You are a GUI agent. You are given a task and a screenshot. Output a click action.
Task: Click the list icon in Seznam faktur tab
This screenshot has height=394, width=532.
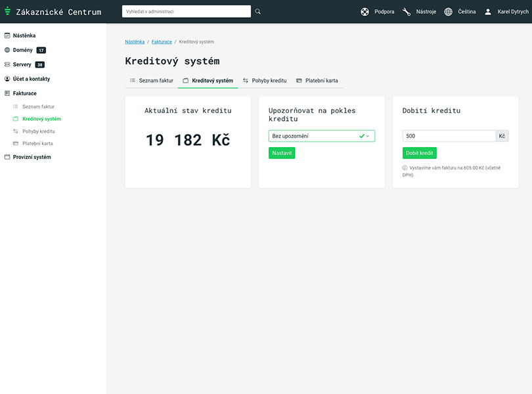coord(133,80)
